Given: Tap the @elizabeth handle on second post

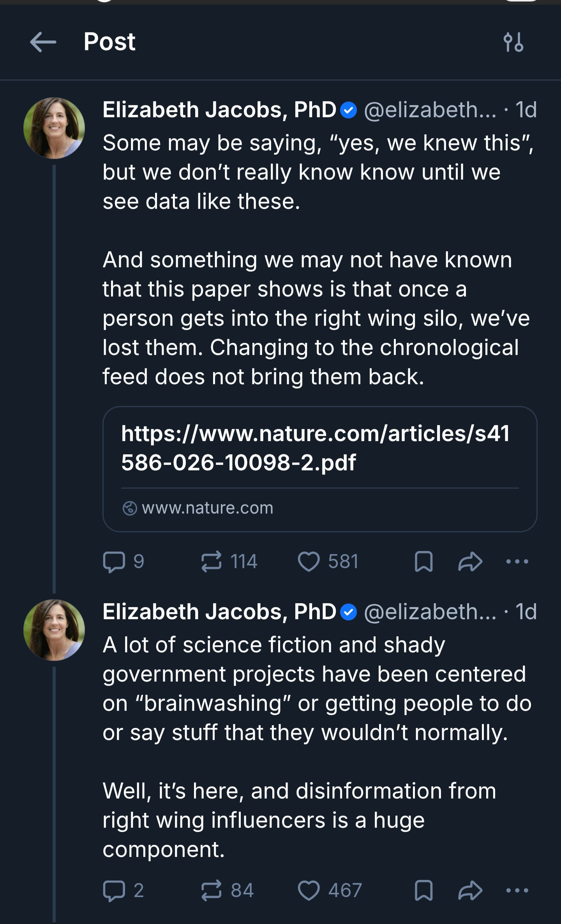Looking at the screenshot, I should coord(430,612).
